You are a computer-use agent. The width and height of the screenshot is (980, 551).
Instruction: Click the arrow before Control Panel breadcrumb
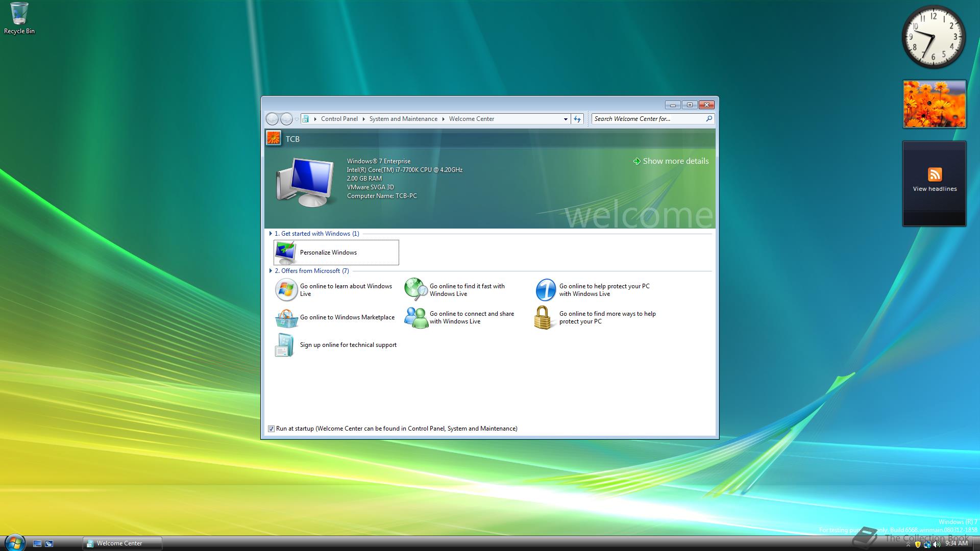pos(315,119)
